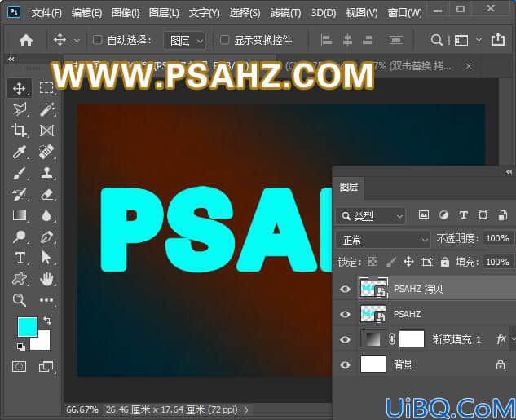Hide the 背景 layer
Viewport: 516px width, 420px height.
[345, 365]
